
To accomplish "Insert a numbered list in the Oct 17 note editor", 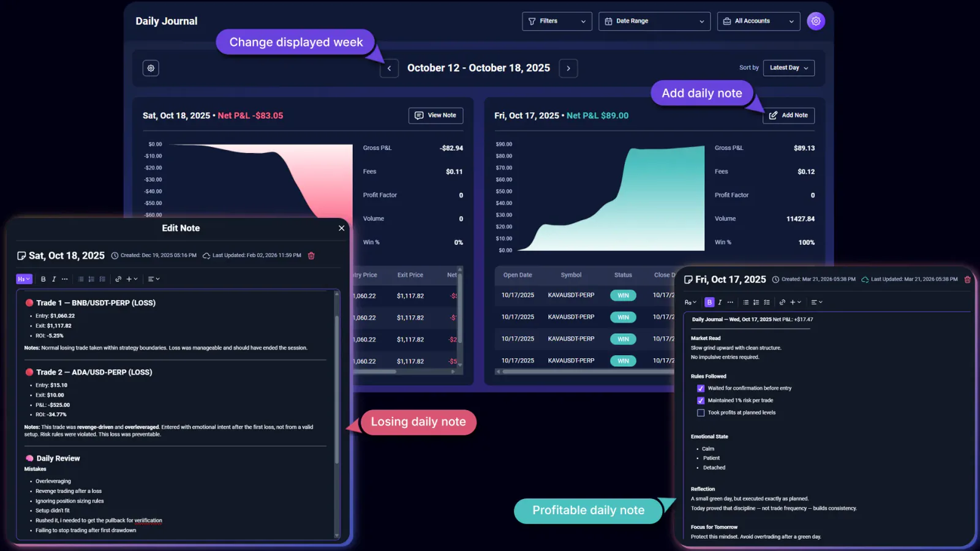I will click(756, 302).
